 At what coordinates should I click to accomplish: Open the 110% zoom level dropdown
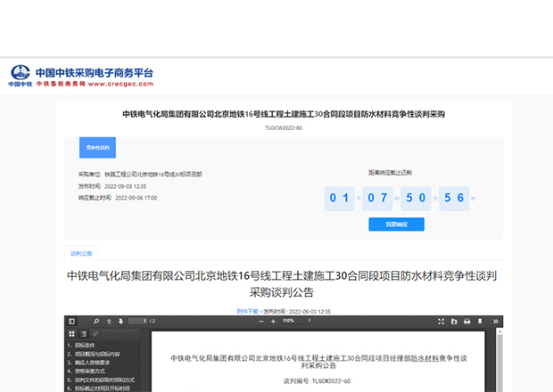tap(296, 321)
